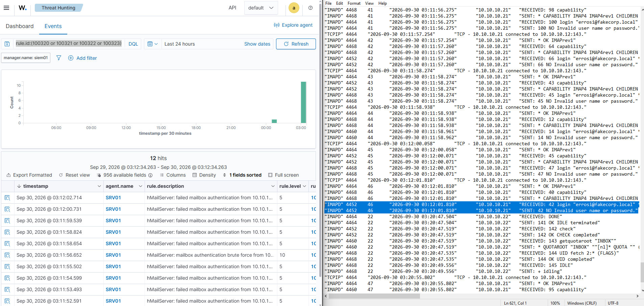Inspect document for 03:11:59.539 event
The image size is (644, 306).
tap(7, 221)
